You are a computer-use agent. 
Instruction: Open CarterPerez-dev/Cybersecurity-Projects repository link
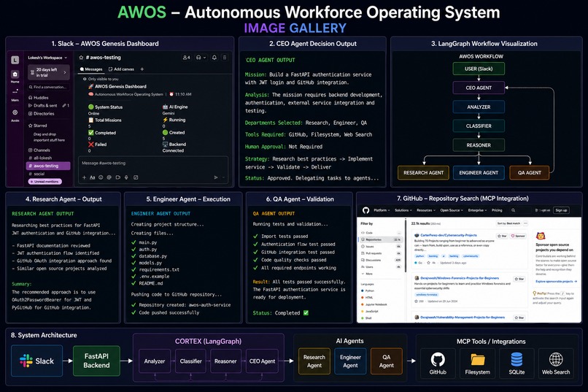448,235
